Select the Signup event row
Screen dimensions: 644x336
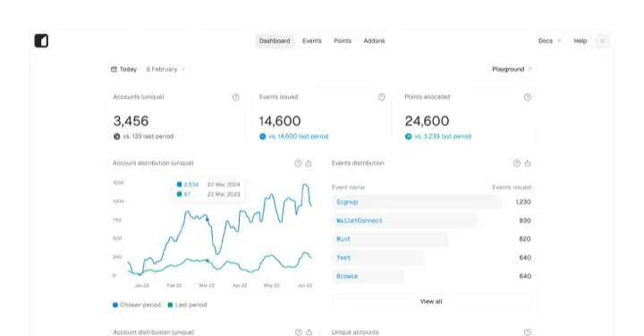point(431,202)
